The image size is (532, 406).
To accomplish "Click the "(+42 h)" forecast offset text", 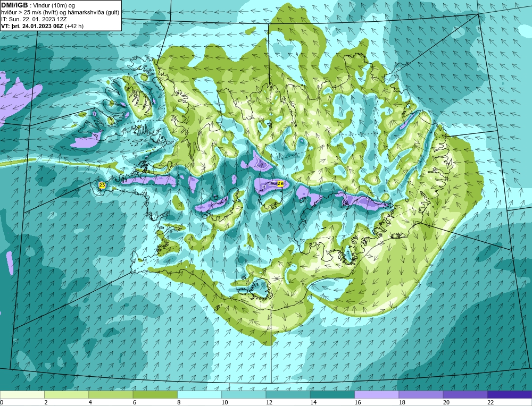I will [x=74, y=26].
